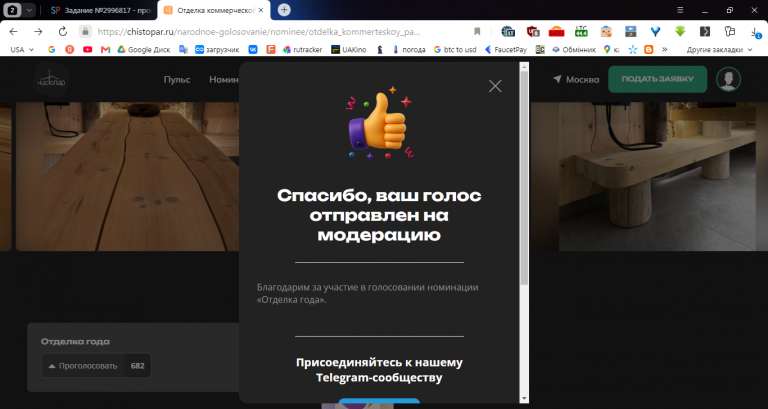The height and width of the screenshot is (409, 768).
Task: Click the address bar URL
Action: [259, 32]
